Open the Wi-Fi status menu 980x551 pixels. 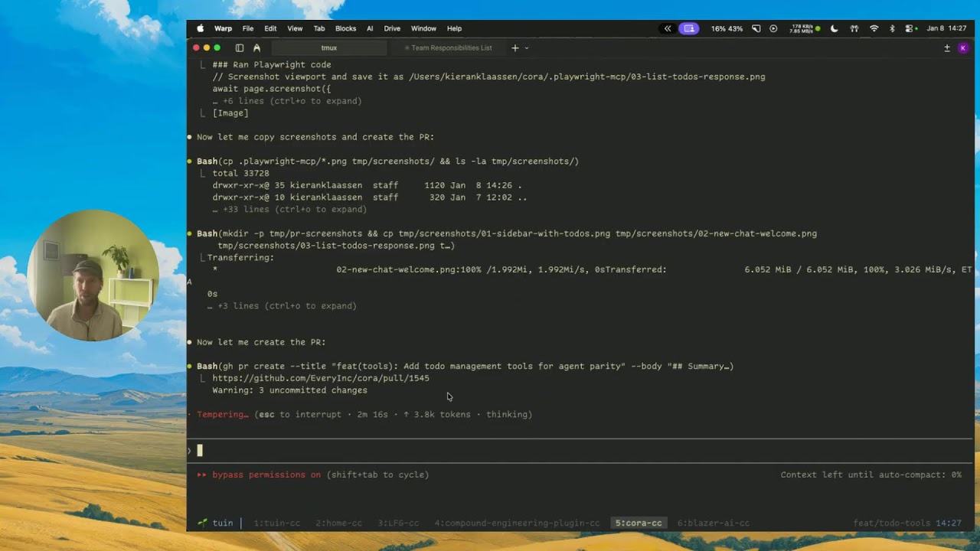coord(874,28)
